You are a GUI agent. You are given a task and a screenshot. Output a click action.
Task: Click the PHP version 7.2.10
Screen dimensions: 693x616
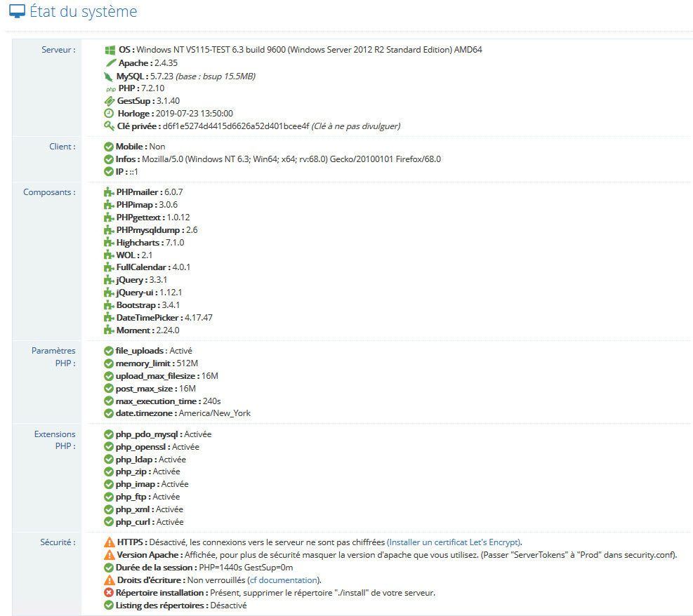pyautogui.click(x=152, y=88)
